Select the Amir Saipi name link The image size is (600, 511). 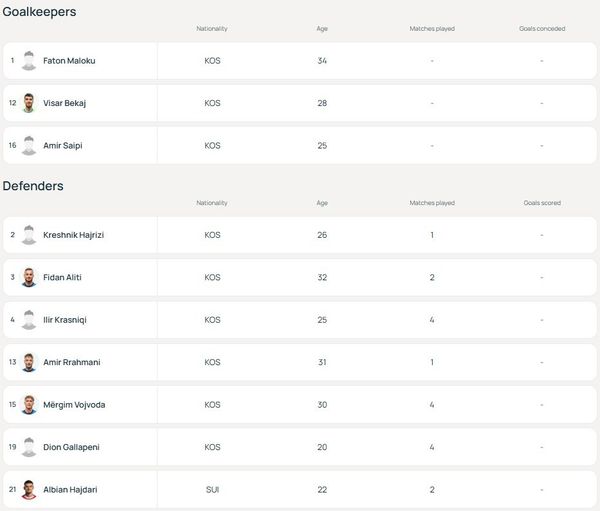click(63, 145)
